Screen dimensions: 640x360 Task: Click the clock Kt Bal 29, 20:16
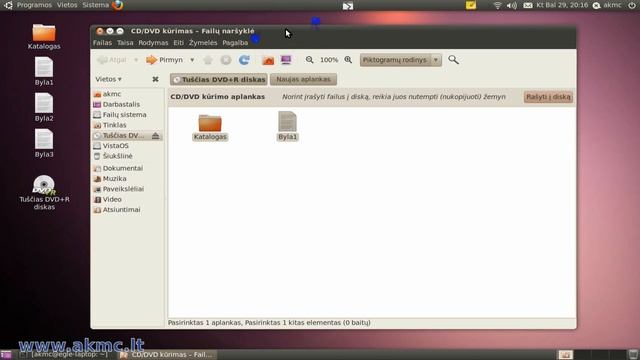coord(562,5)
